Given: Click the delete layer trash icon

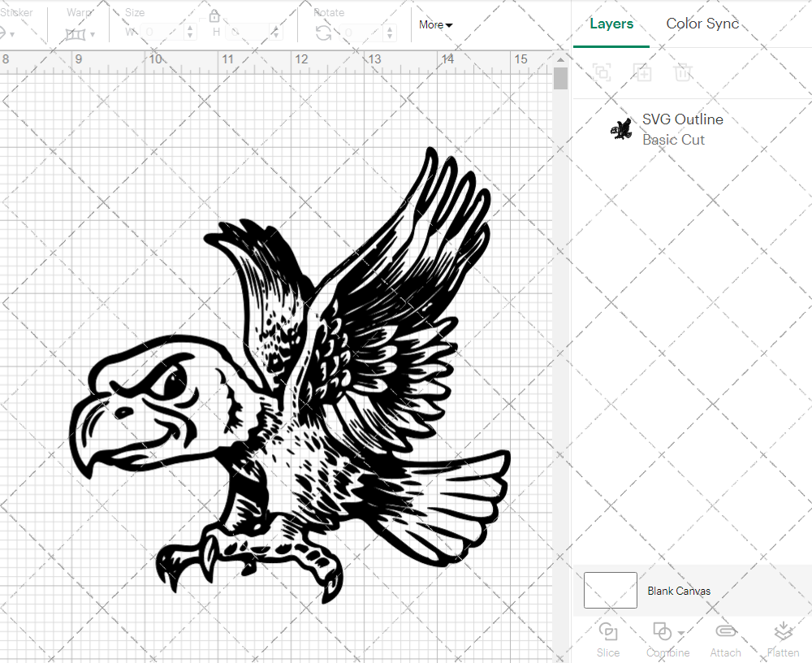Looking at the screenshot, I should 683,72.
